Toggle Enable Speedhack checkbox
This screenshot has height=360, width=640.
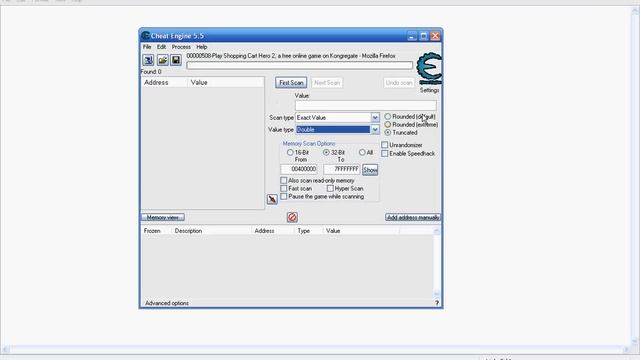point(384,153)
